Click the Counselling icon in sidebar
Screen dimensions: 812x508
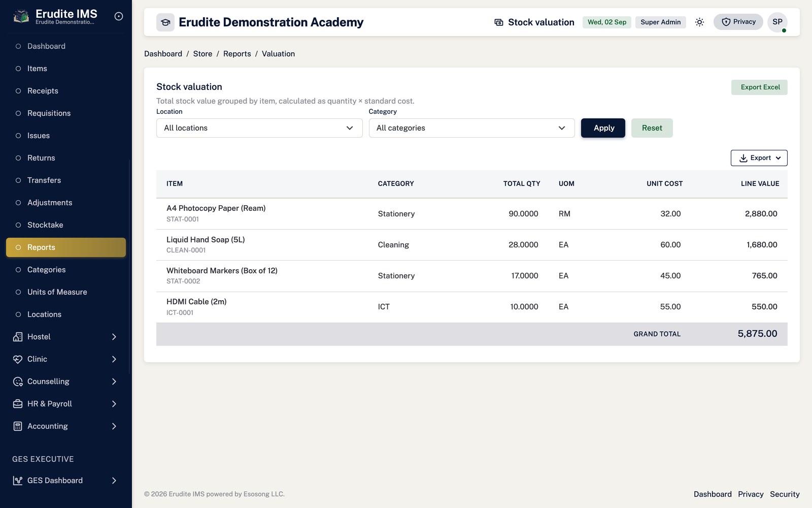click(18, 382)
